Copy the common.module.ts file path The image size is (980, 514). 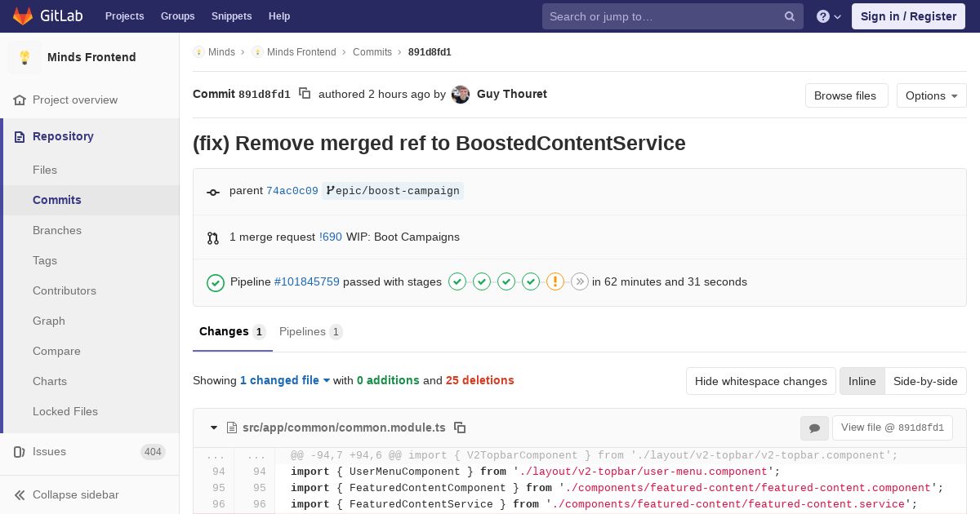[460, 428]
